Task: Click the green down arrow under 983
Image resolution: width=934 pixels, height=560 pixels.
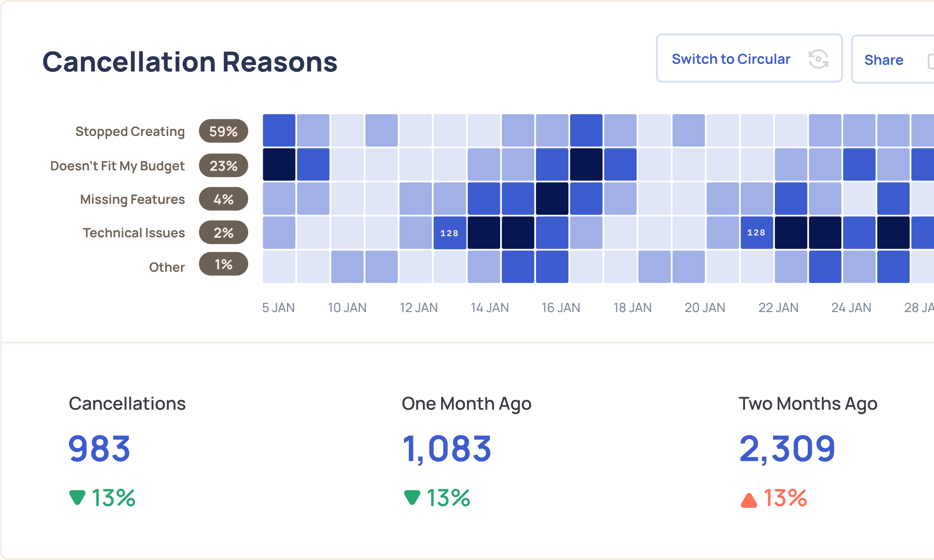Action: [x=77, y=497]
